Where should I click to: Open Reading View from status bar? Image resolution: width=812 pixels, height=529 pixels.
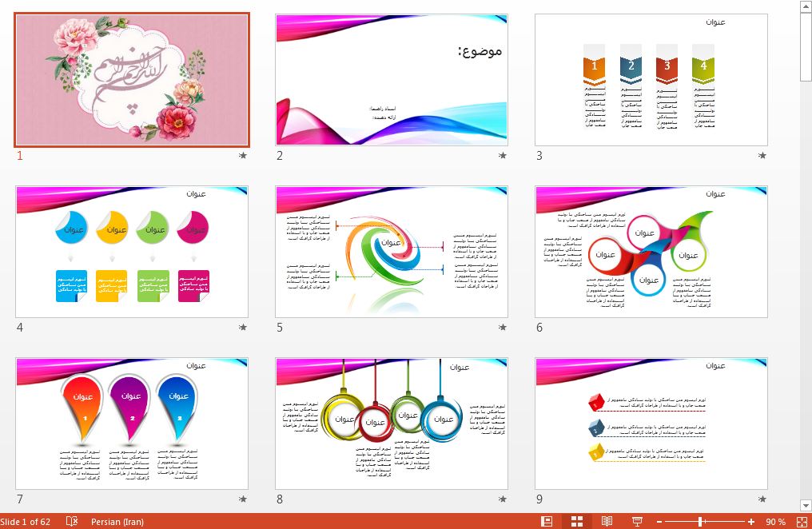(607, 522)
